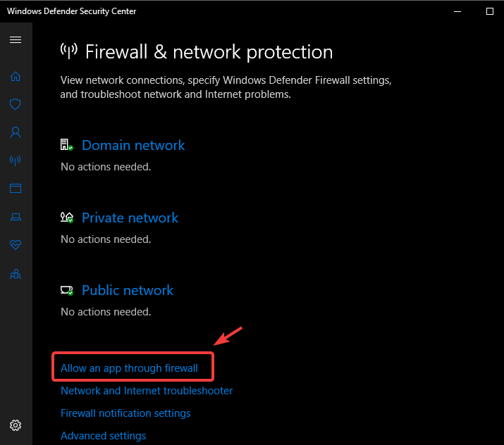Open Private network settings
The image size is (504, 445).
pyautogui.click(x=130, y=218)
